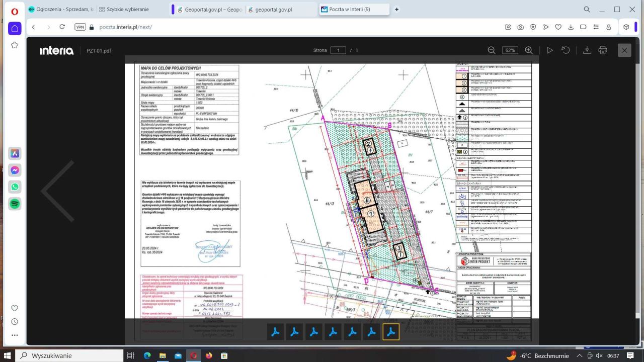
Task: Select the last highlighted PDF attachment thumbnail
Action: tap(391, 332)
